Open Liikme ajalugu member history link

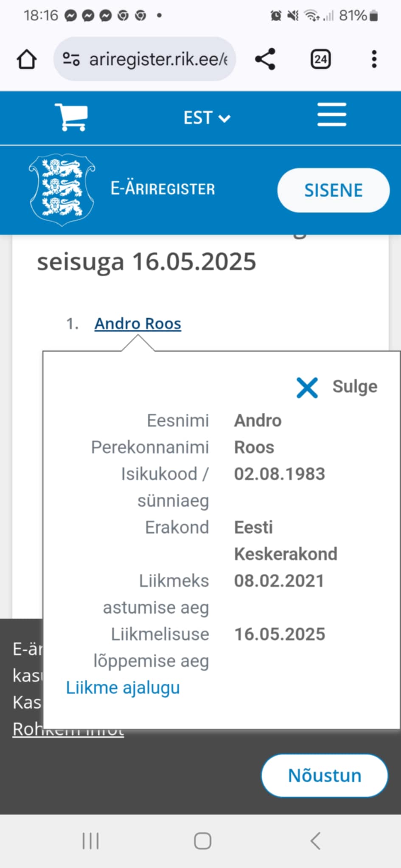pyautogui.click(x=123, y=687)
